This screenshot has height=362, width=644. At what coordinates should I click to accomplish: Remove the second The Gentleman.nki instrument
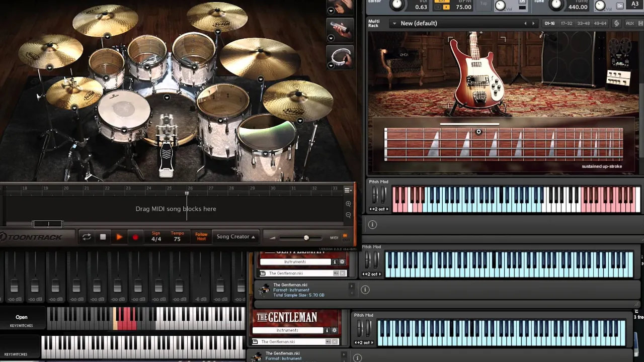pyautogui.click(x=336, y=342)
